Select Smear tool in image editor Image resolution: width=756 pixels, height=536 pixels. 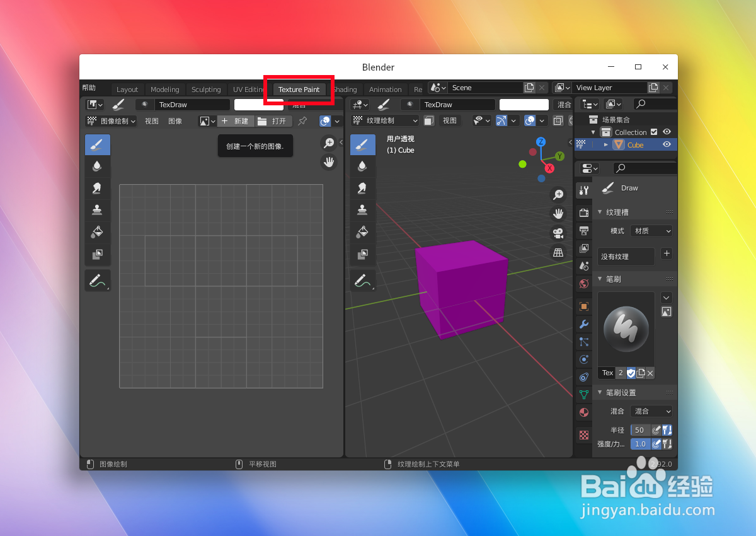98,188
